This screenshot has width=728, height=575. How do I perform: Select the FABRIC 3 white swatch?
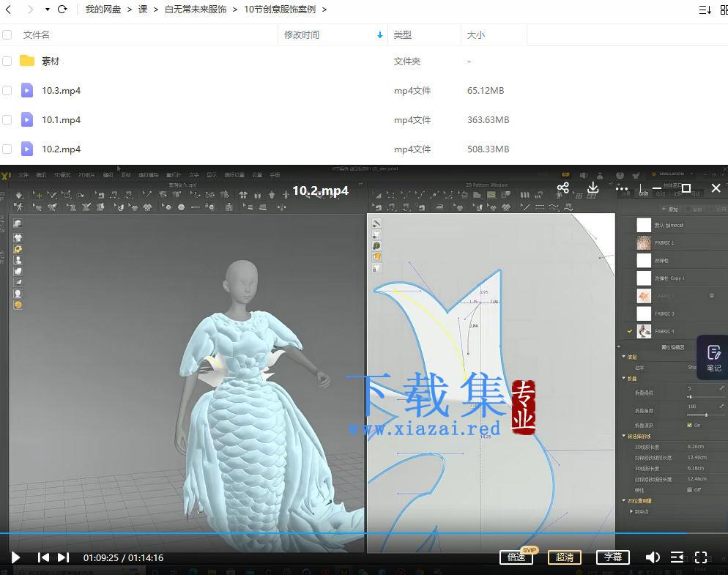(644, 314)
